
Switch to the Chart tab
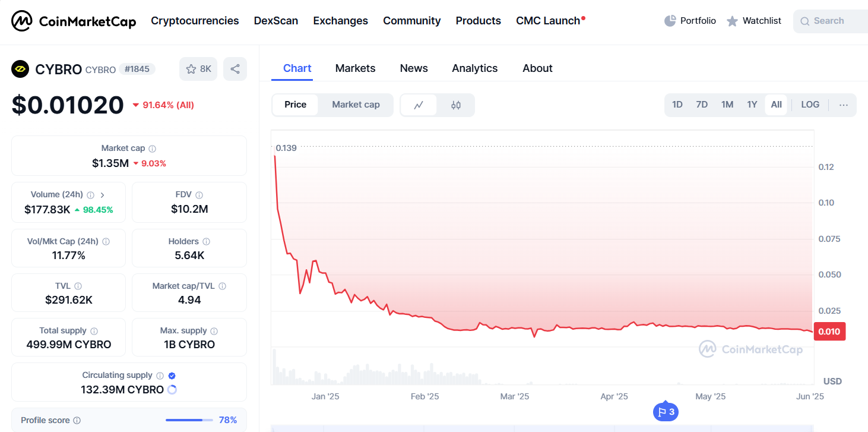(x=297, y=68)
